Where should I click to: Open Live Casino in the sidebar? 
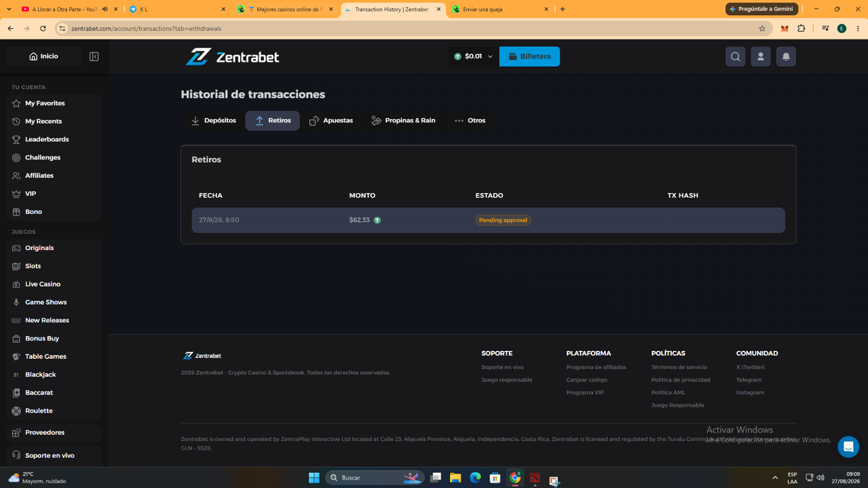(x=54, y=284)
